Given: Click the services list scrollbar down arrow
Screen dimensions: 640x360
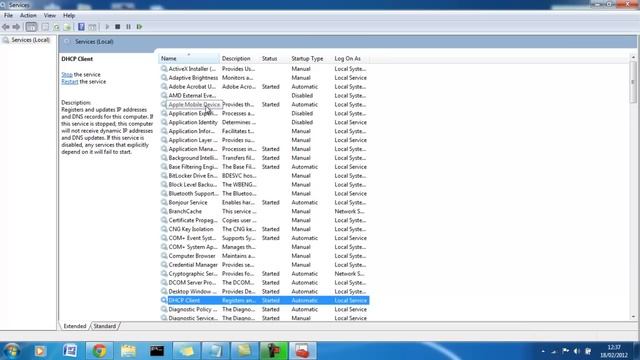Looking at the screenshot, I should coord(633,317).
